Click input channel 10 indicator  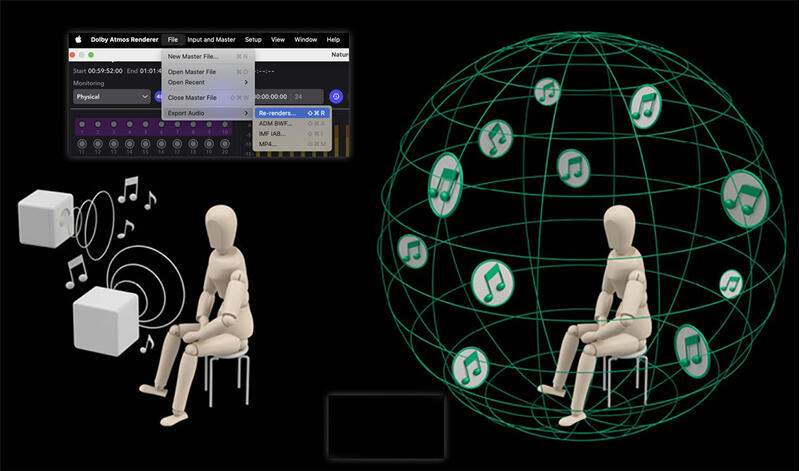pyautogui.click(x=225, y=125)
